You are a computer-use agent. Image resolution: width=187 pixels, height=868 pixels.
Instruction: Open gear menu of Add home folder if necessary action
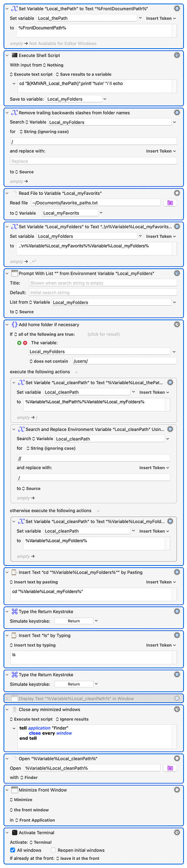tap(177, 324)
